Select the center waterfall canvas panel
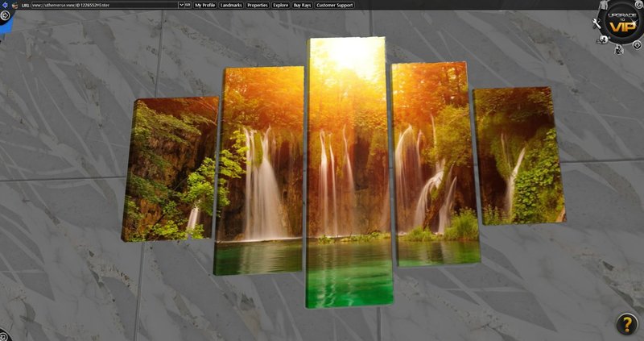The image size is (644, 341). pos(347,169)
